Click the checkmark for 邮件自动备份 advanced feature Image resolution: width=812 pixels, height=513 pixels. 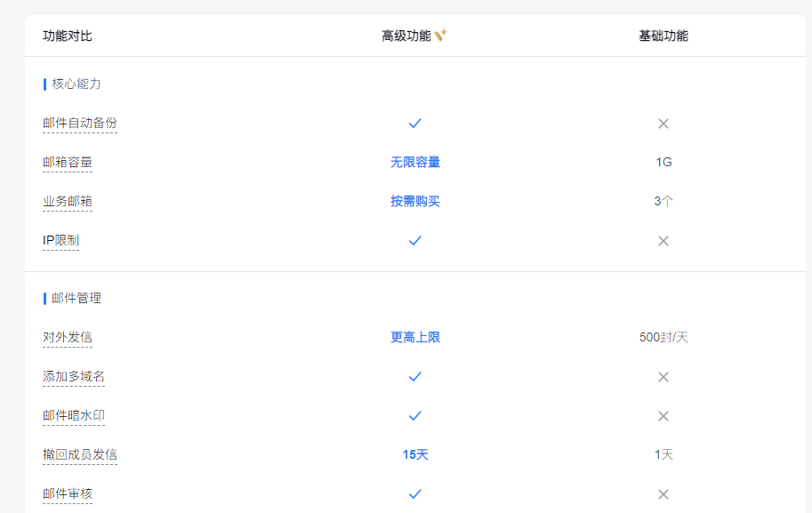pyautogui.click(x=414, y=123)
